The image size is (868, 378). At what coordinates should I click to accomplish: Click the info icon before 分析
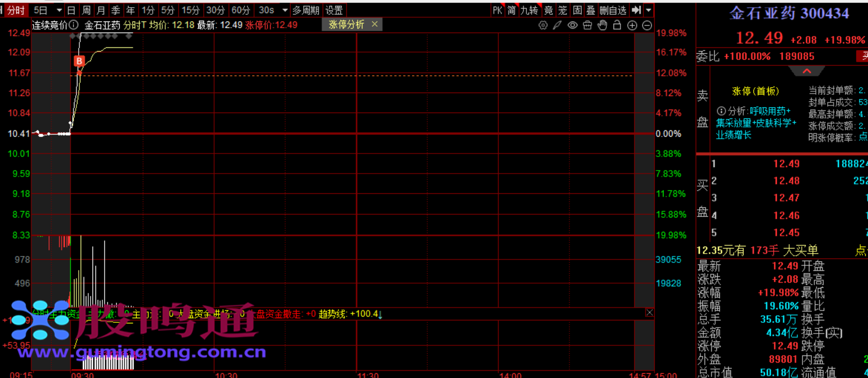click(721, 111)
